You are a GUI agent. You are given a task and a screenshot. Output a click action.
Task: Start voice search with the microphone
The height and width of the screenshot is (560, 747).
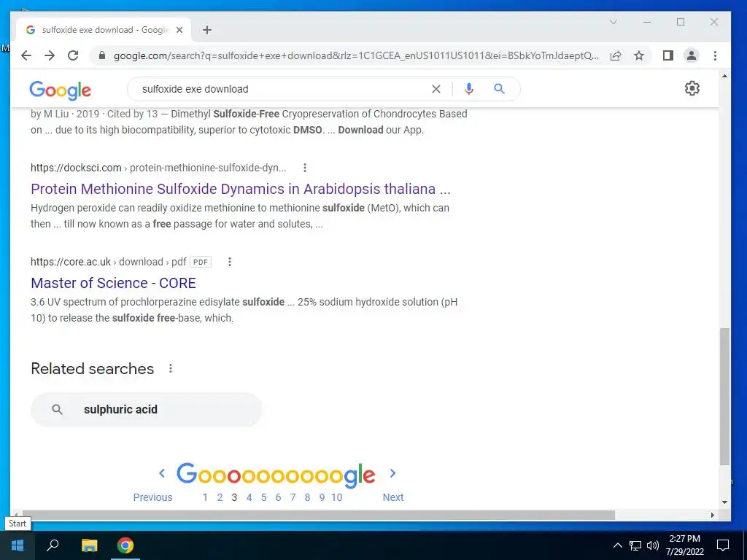469,89
